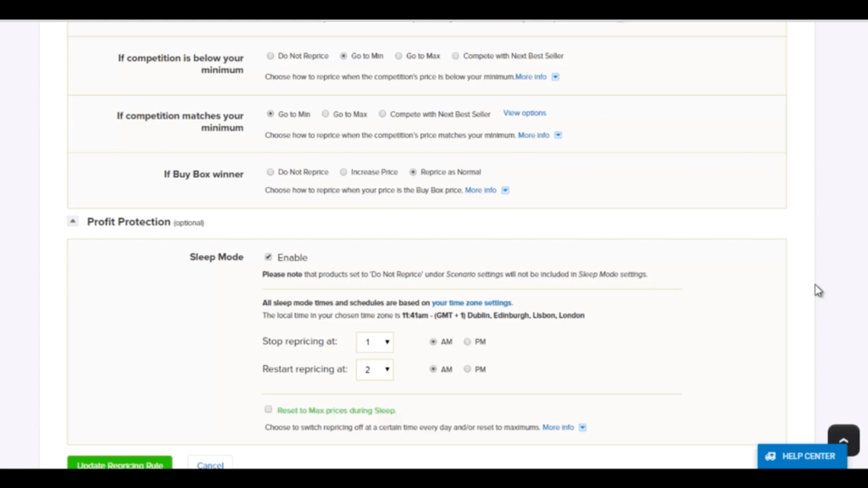Open the View options link

pyautogui.click(x=525, y=114)
